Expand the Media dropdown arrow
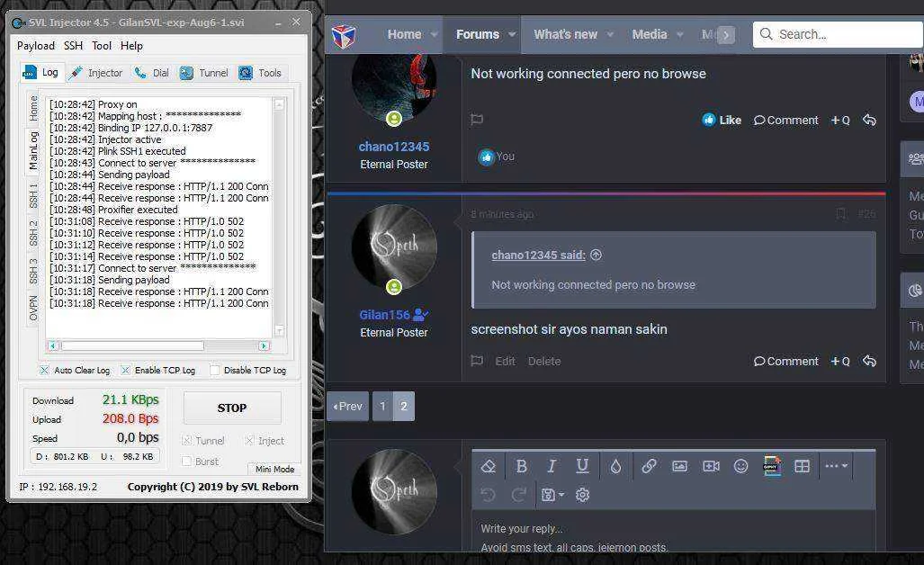 point(679,35)
